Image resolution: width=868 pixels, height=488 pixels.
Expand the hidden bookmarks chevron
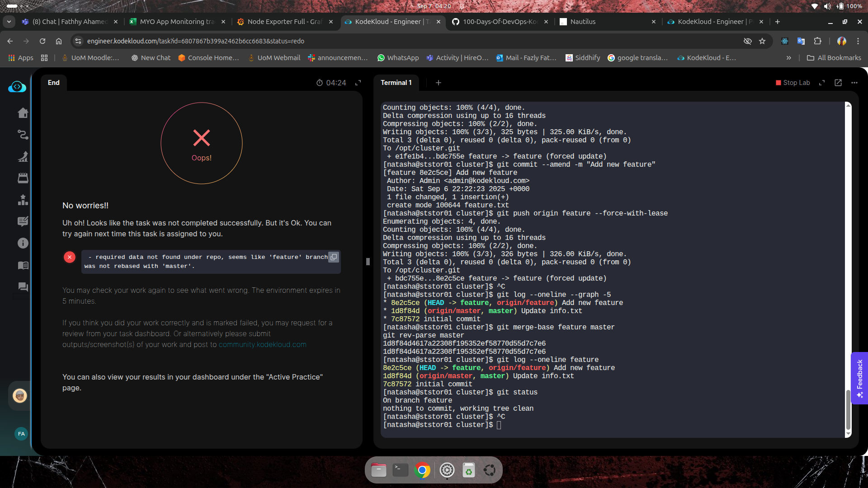pyautogui.click(x=788, y=58)
